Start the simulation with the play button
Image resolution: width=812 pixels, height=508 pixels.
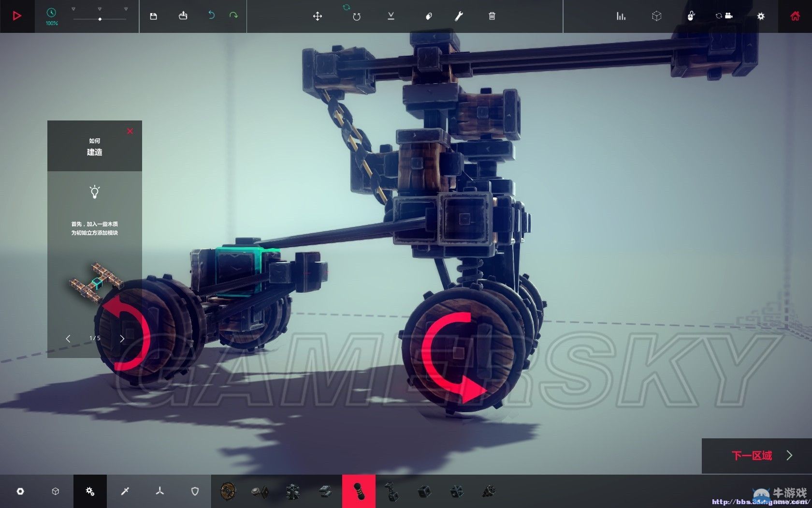(17, 16)
